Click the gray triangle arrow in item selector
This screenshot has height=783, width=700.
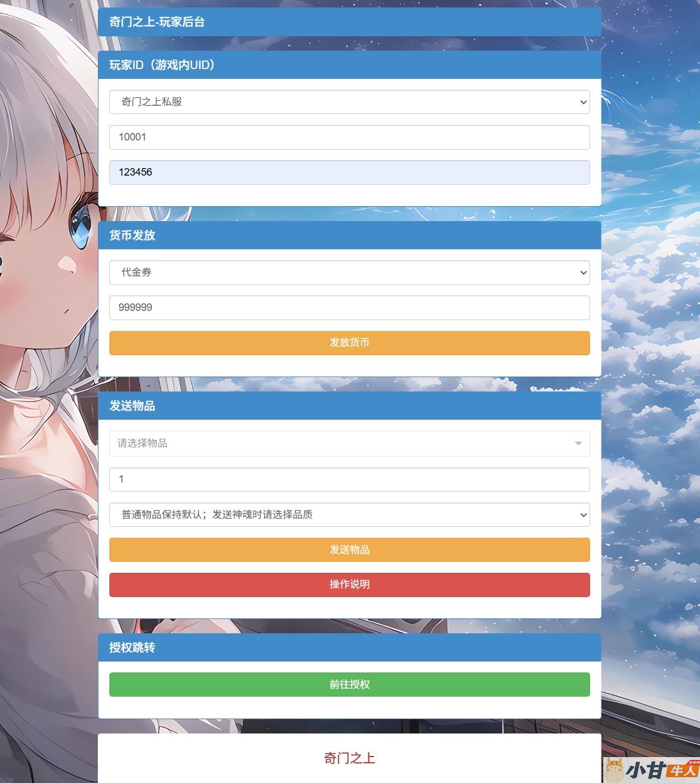578,443
